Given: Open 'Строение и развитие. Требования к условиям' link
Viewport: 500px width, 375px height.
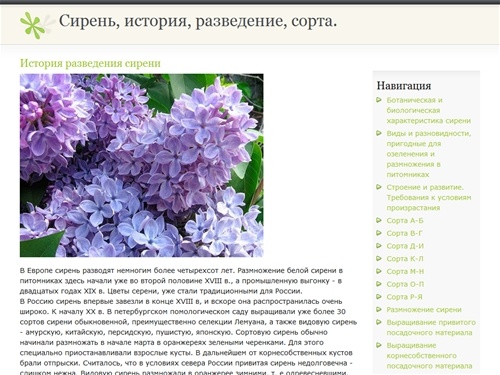Looking at the screenshot, I should pos(429,197).
